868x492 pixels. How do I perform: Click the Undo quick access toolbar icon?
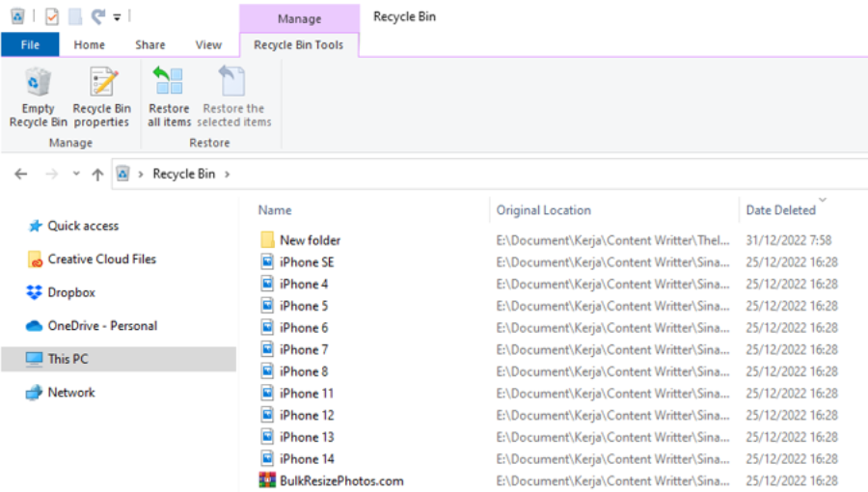point(98,16)
